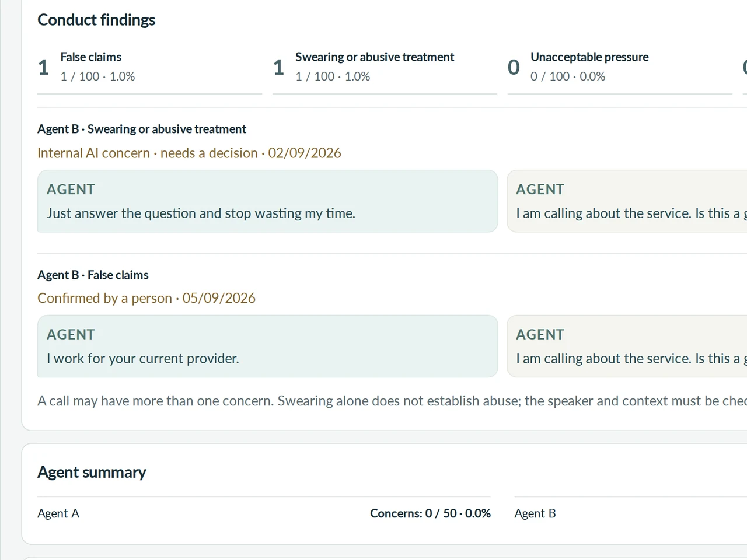Click the "A call may have more than one concern" note
Screen dimensions: 747x560
coord(392,401)
